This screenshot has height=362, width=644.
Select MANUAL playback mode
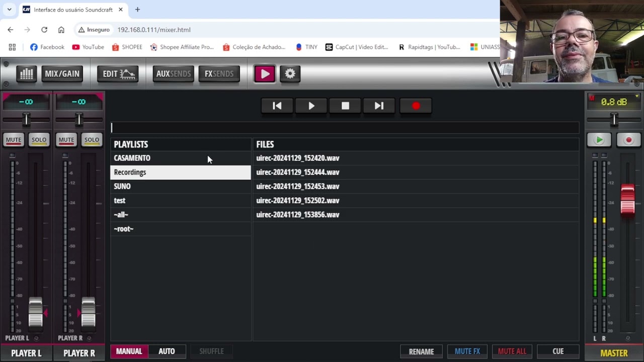click(x=129, y=351)
